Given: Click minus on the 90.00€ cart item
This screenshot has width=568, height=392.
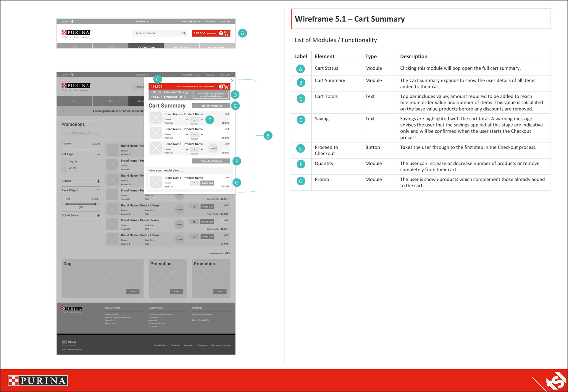Looking at the screenshot, I should pyautogui.click(x=187, y=149).
